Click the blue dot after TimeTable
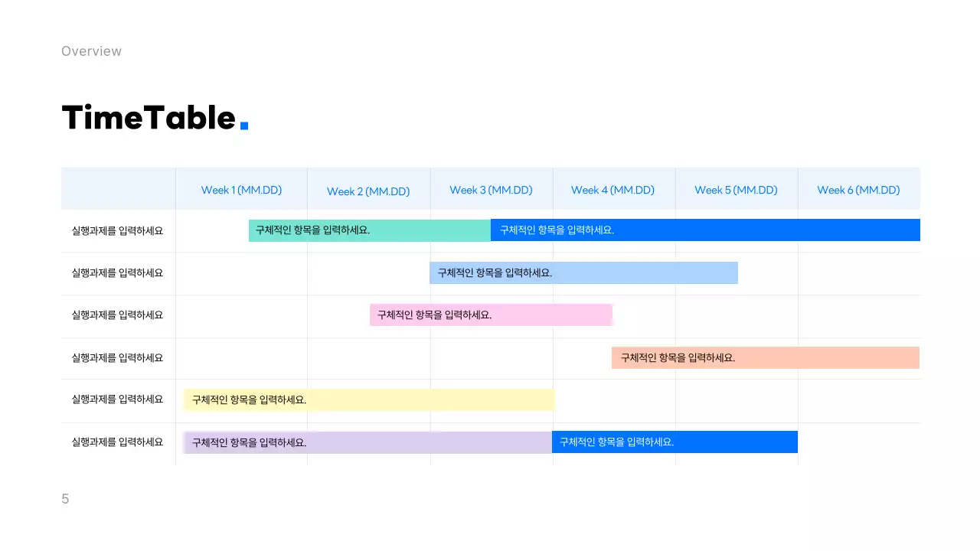This screenshot has width=980, height=551. click(x=244, y=125)
